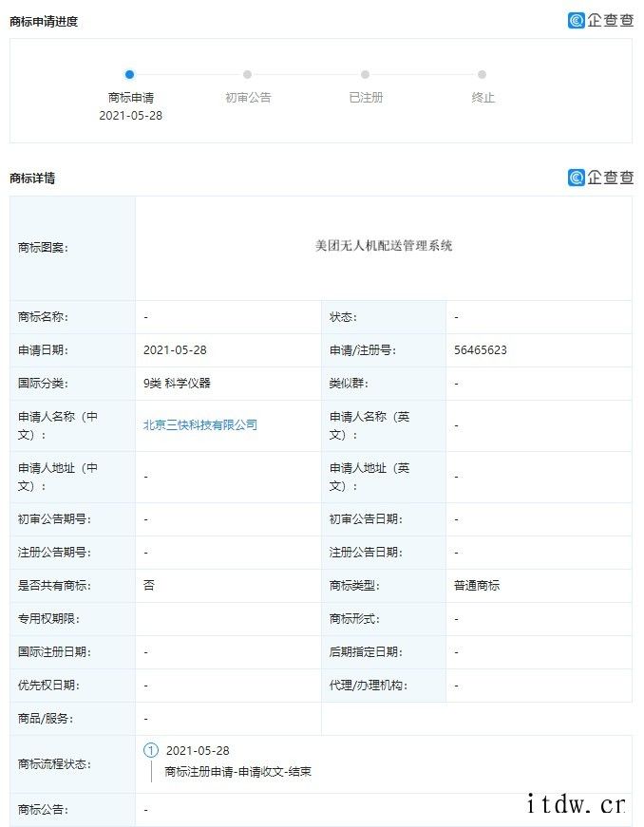
Task: Click the 商标申请进度 section heading
Action: coord(44,22)
